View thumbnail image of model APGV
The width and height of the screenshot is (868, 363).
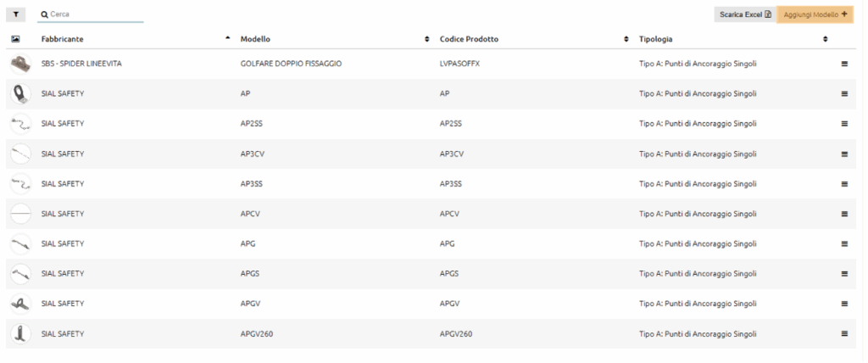[20, 304]
